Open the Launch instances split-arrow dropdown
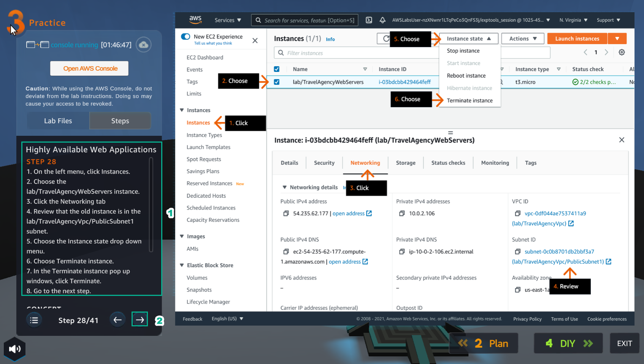644x364 pixels. pos(617,39)
